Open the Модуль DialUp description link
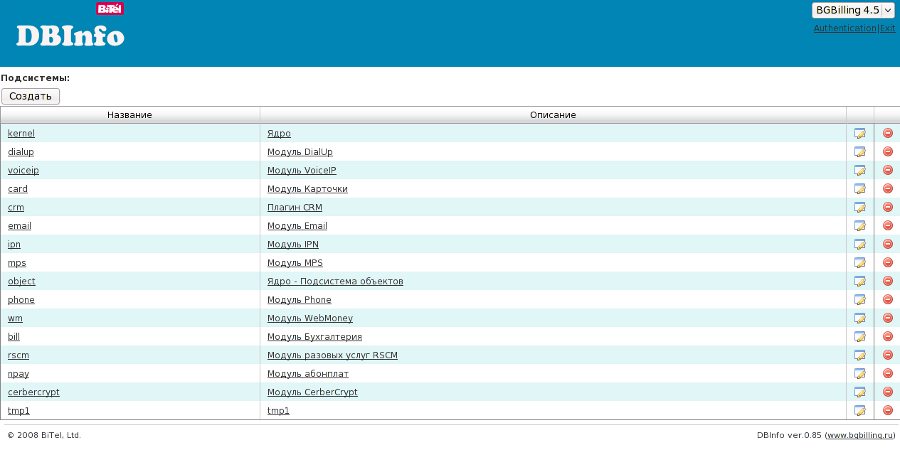This screenshot has height=450, width=900. point(300,152)
